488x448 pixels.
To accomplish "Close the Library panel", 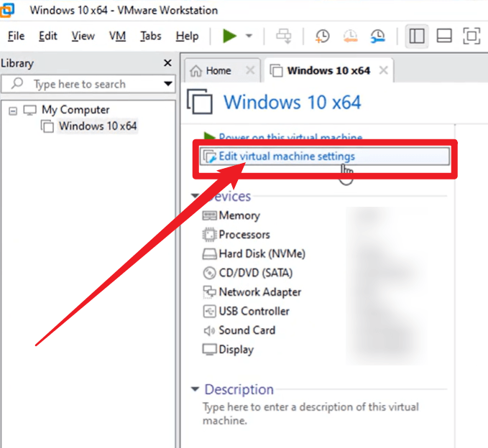I will (167, 62).
